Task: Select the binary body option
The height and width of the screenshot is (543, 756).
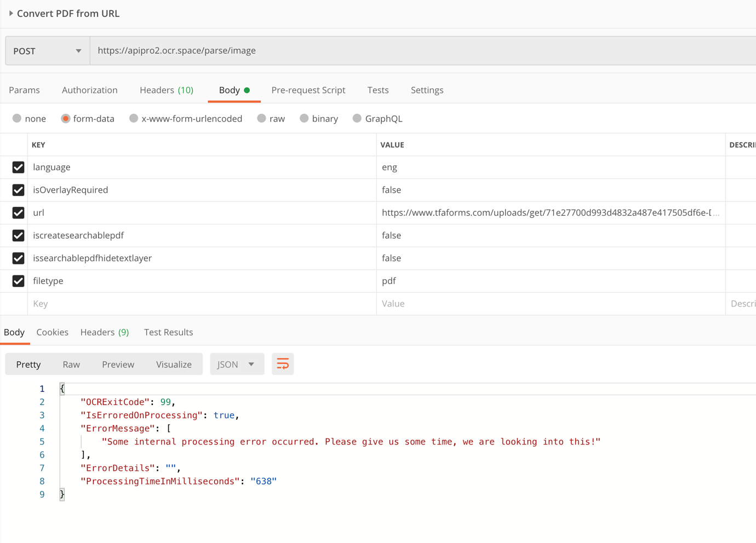Action: (x=304, y=118)
